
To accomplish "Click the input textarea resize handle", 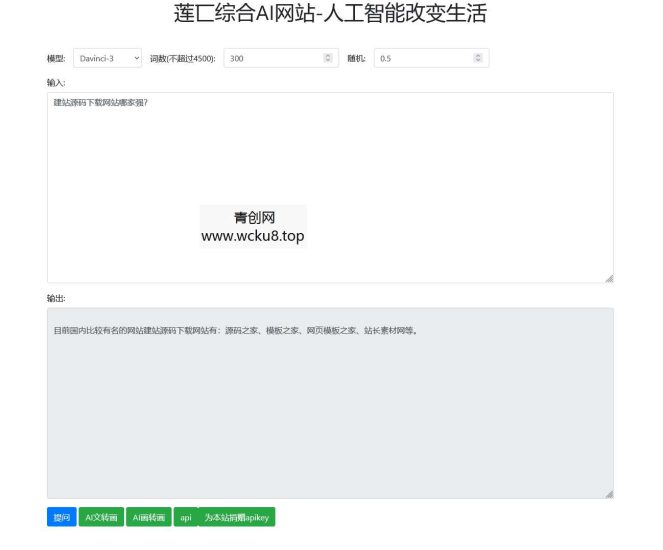I will (x=609, y=278).
